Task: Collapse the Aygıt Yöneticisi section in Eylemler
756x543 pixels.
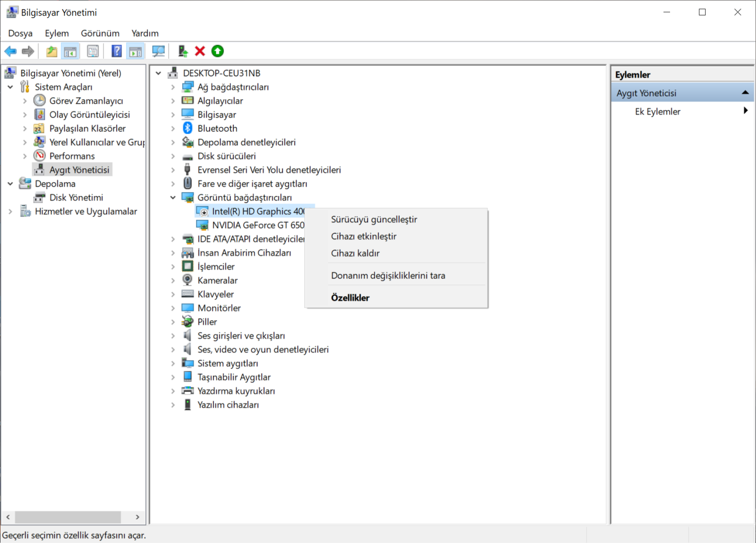Action: (745, 93)
